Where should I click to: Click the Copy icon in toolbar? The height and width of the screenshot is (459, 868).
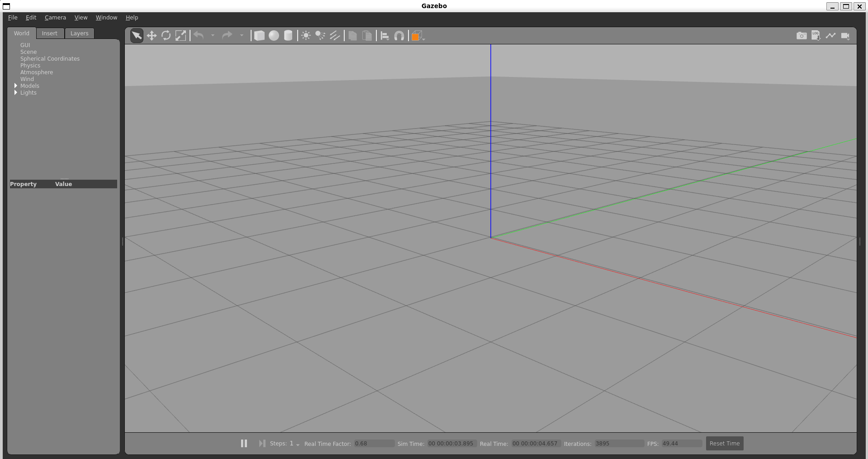pos(352,36)
